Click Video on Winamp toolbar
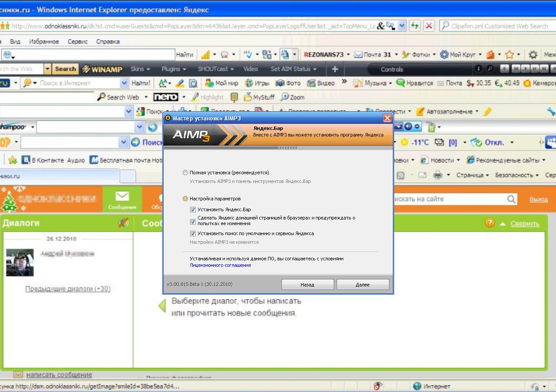556x392 pixels. 251,69
